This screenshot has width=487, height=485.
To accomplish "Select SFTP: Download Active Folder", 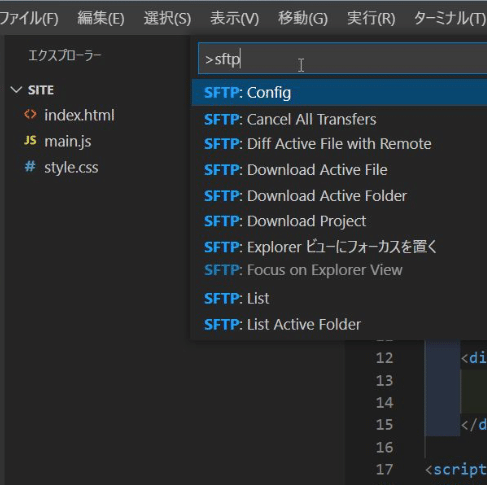I will [339, 196].
